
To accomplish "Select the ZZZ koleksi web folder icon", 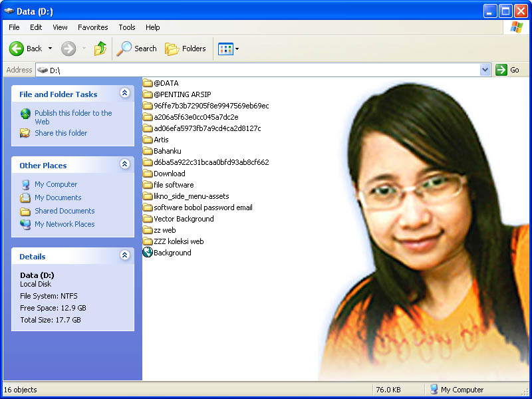I will tap(148, 241).
